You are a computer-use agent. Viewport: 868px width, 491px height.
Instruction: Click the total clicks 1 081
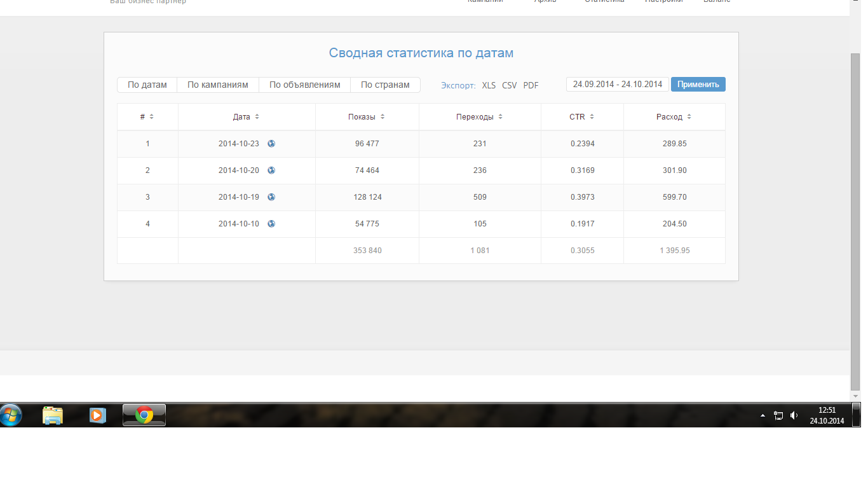(x=480, y=251)
